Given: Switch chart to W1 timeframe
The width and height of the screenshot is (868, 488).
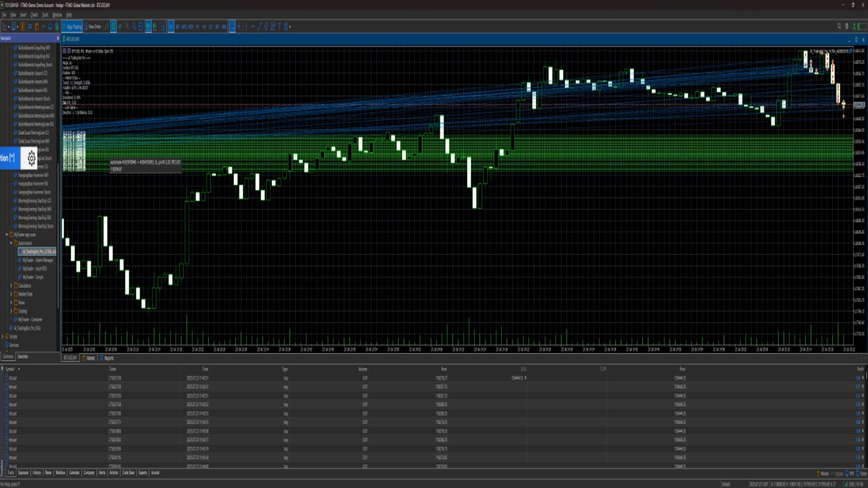Looking at the screenshot, I should (217, 27).
